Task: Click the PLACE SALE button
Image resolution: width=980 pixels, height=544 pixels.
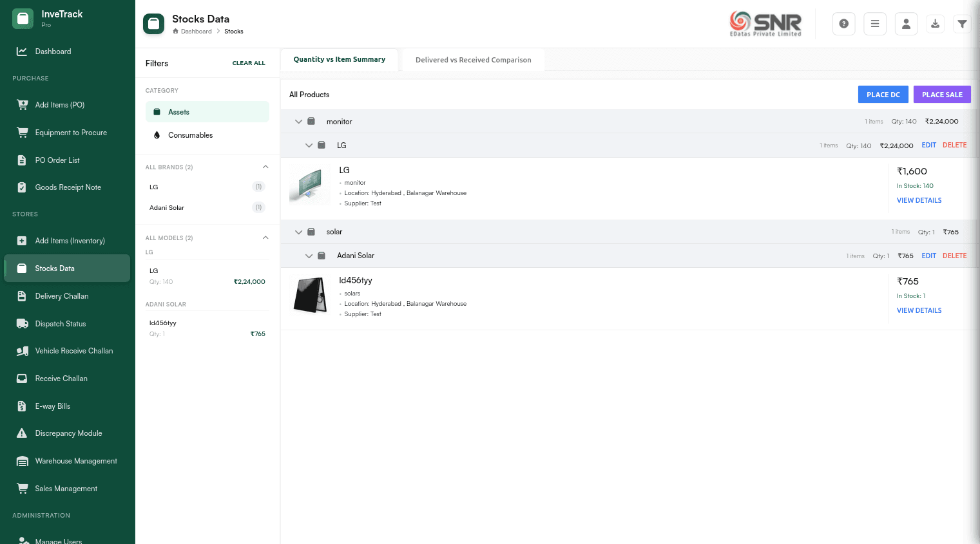Action: tap(941, 95)
